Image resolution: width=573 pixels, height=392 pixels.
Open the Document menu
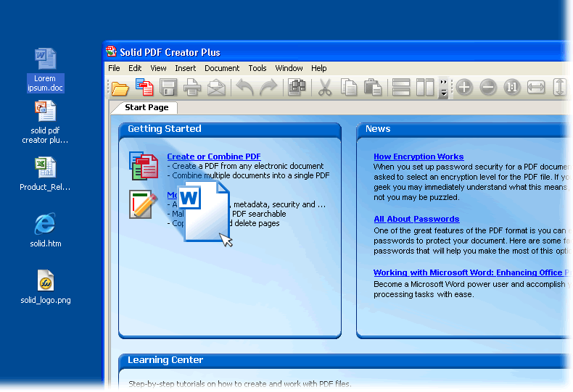[222, 68]
